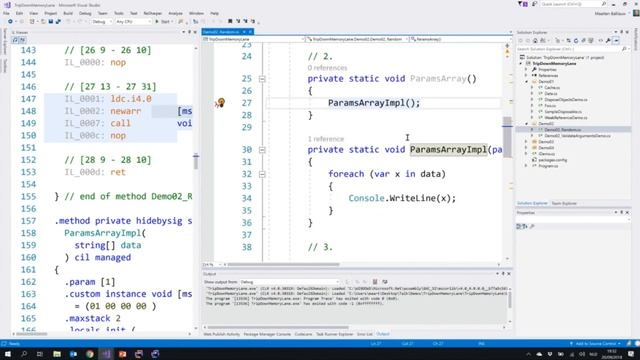
Task: Open the File menu
Action: click(x=6, y=13)
